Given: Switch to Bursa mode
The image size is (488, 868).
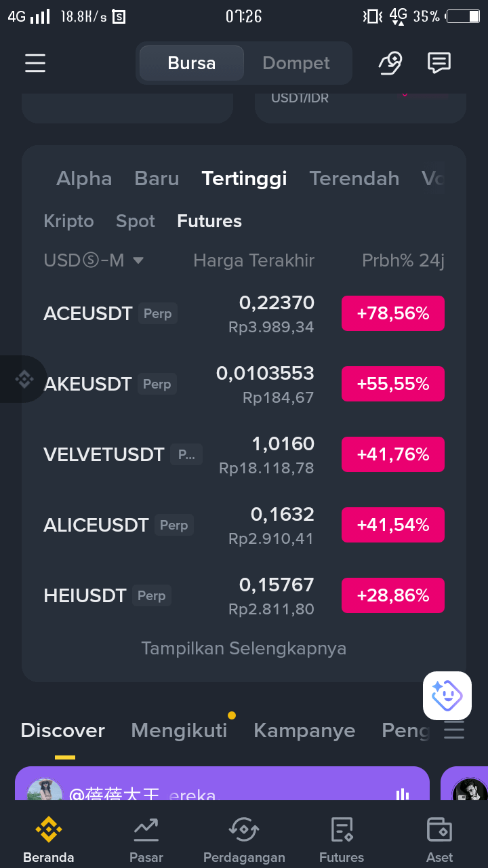Looking at the screenshot, I should point(192,63).
